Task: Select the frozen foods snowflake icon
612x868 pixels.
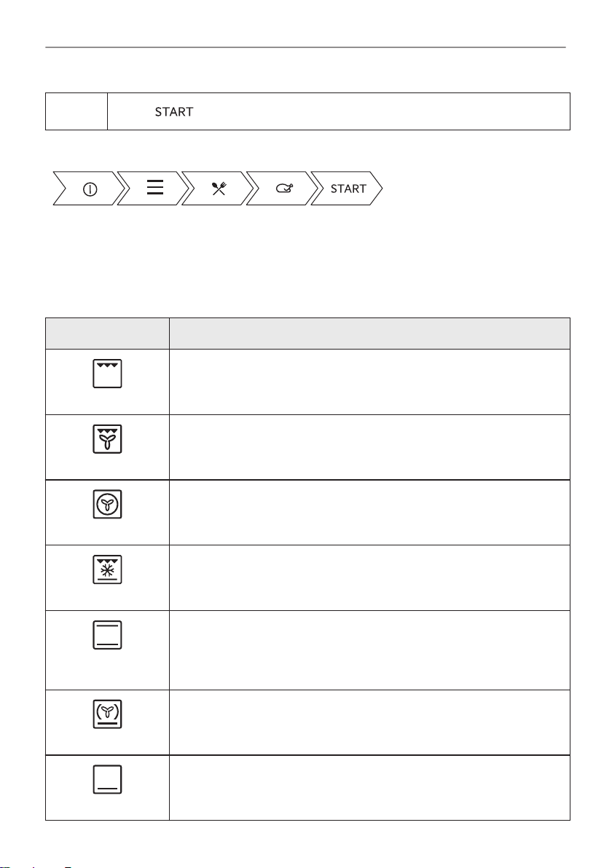Action: pyautogui.click(x=107, y=569)
